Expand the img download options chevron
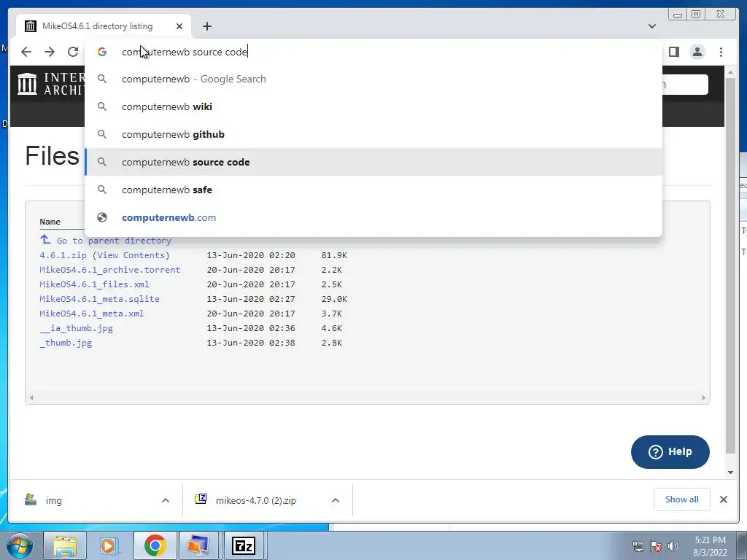Screen dimensions: 747x560 [166, 500]
